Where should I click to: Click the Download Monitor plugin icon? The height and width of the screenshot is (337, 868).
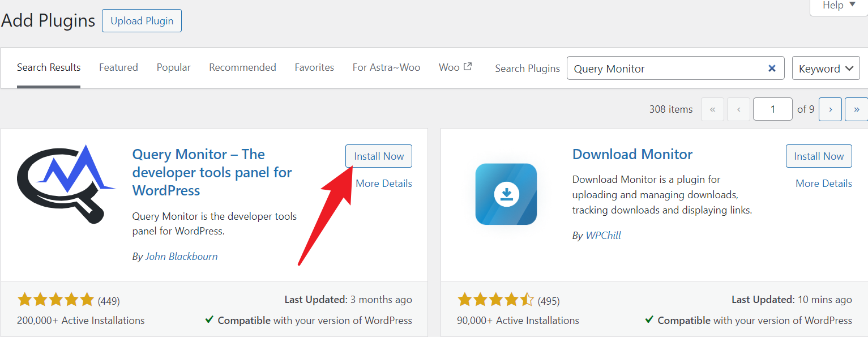coord(506,194)
